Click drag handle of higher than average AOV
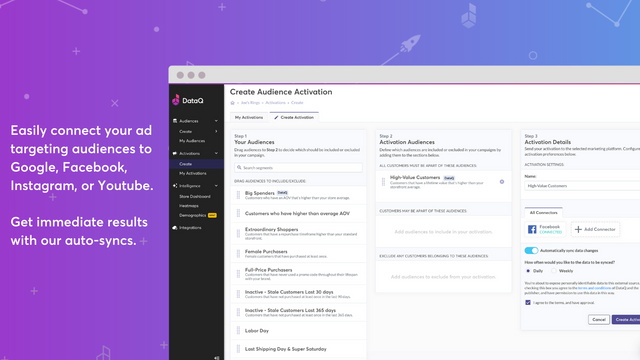Viewport: 640px width, 360px height. point(238,213)
